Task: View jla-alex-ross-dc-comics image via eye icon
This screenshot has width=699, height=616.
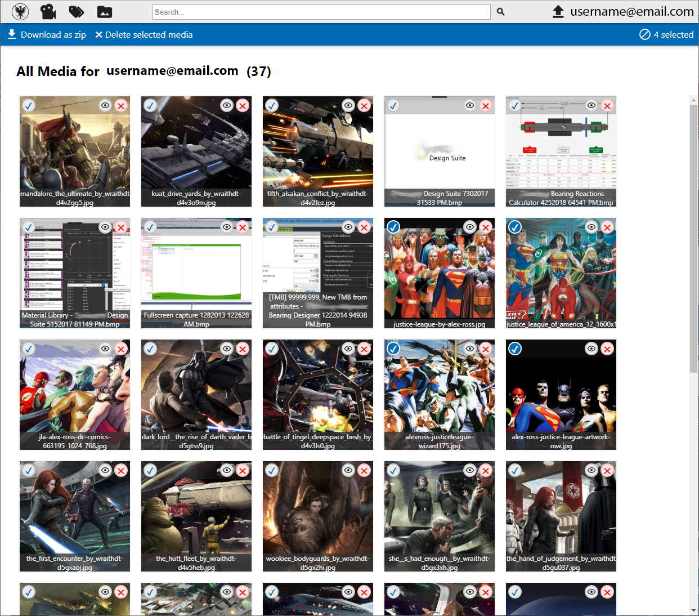Action: (105, 349)
